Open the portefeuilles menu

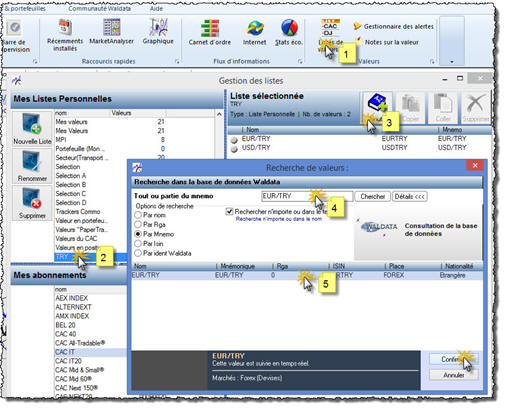(25, 8)
